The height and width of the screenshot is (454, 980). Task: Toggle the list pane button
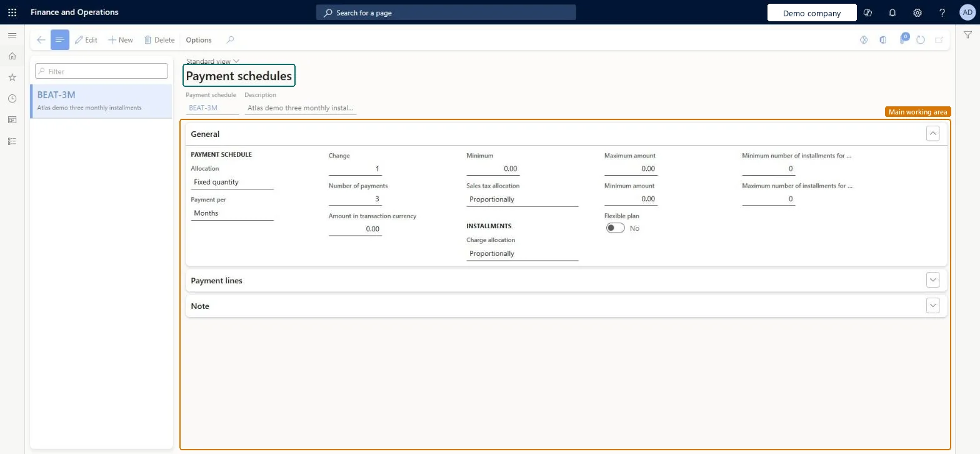point(60,40)
